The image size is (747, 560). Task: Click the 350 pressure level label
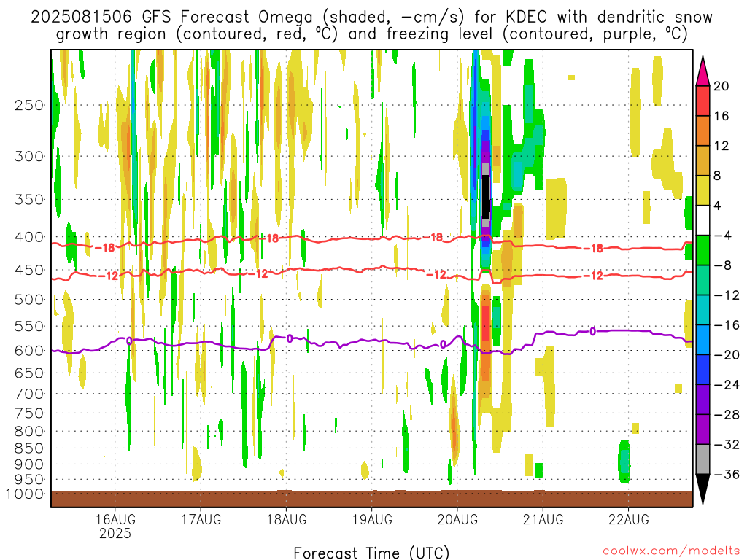click(29, 200)
